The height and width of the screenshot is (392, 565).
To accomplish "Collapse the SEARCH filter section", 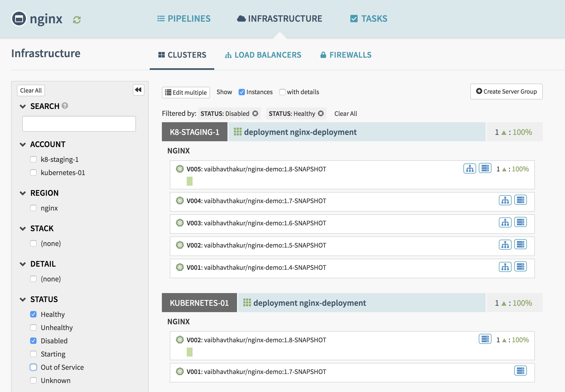I will (x=23, y=106).
